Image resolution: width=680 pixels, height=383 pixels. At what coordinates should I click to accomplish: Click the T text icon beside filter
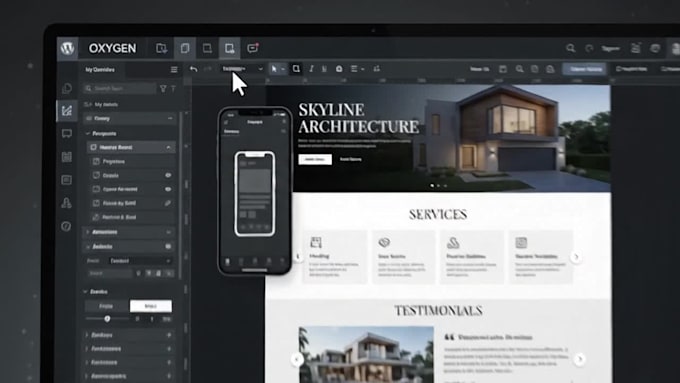click(173, 88)
